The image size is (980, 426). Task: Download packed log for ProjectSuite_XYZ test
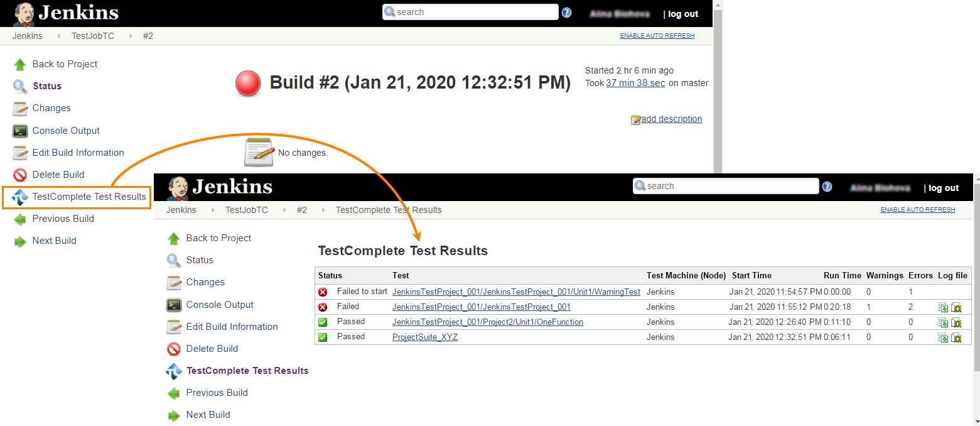click(x=957, y=337)
